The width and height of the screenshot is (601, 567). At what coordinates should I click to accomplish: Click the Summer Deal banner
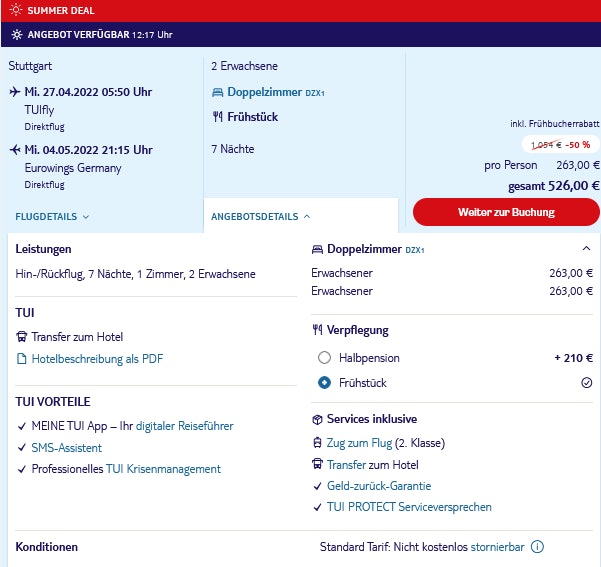[300, 10]
